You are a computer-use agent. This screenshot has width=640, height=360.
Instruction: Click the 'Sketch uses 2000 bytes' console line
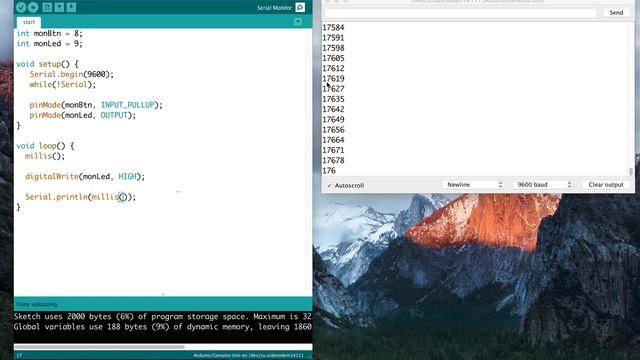coord(163,317)
